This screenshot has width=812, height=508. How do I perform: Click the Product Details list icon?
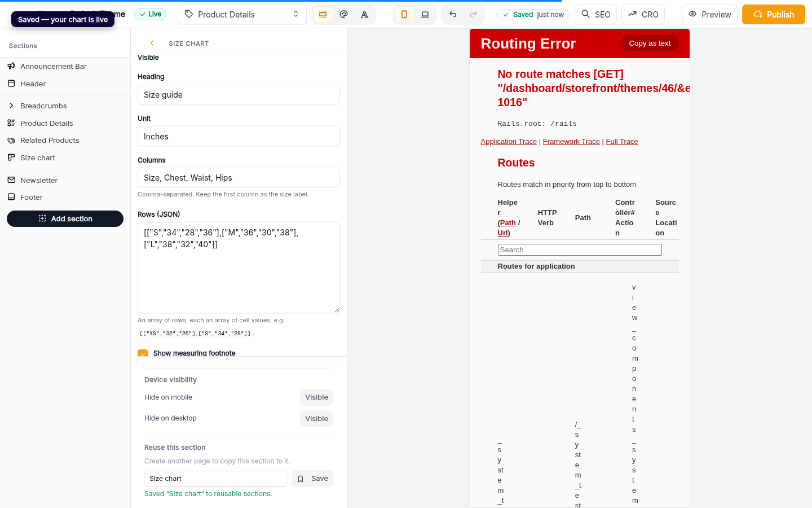pos(11,123)
